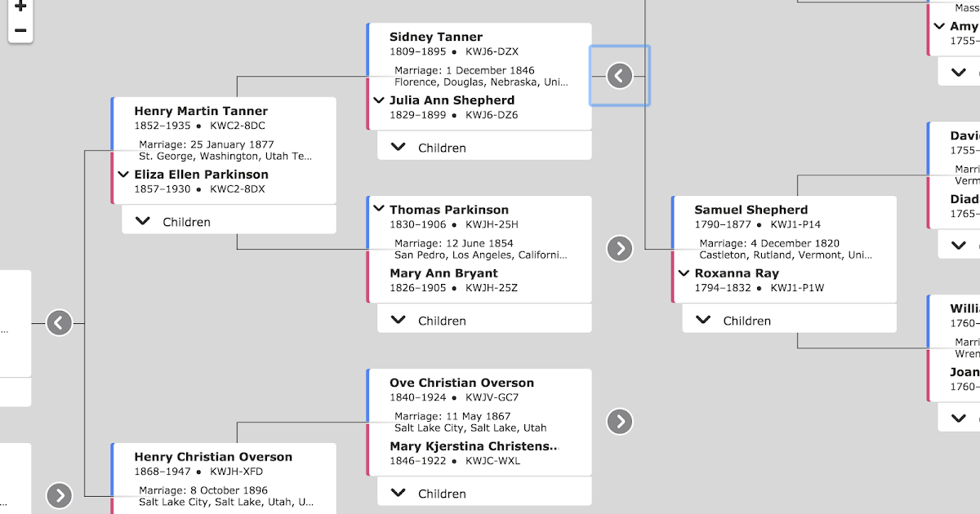Open Sidney Tanner's person card
The height and width of the screenshot is (514, 980).
436,37
